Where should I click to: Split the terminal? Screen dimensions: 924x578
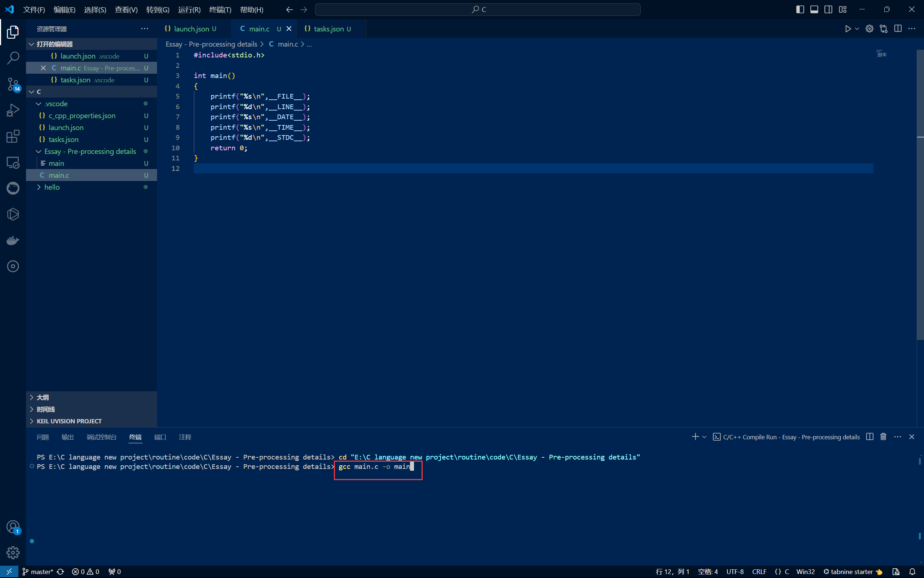870,436
